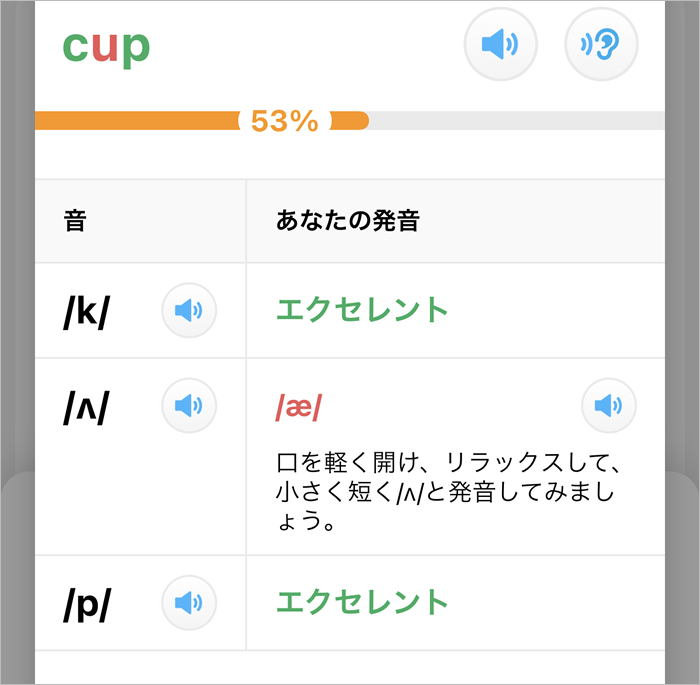Click the あなたの発音 column header
This screenshot has width=700, height=685.
(347, 221)
